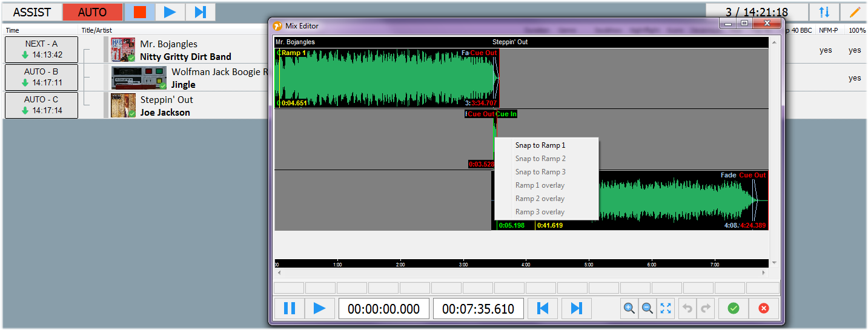Toggle the AUTO mode button
The image size is (868, 330).
[92, 12]
